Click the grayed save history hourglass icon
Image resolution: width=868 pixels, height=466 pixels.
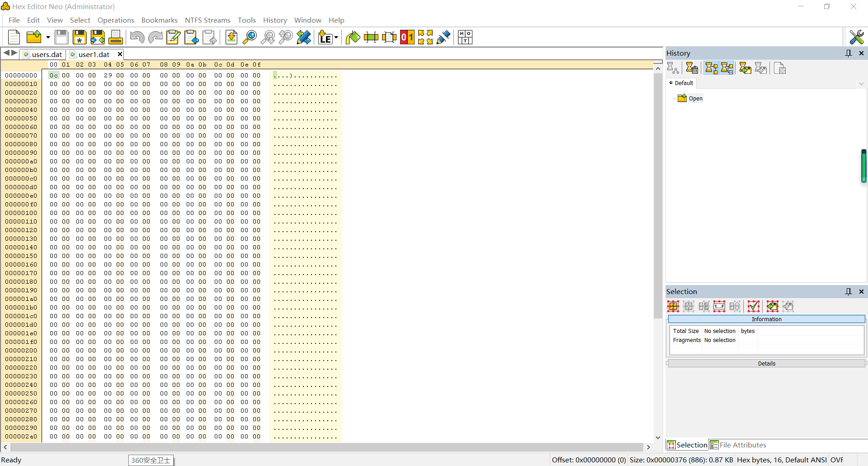(761, 68)
